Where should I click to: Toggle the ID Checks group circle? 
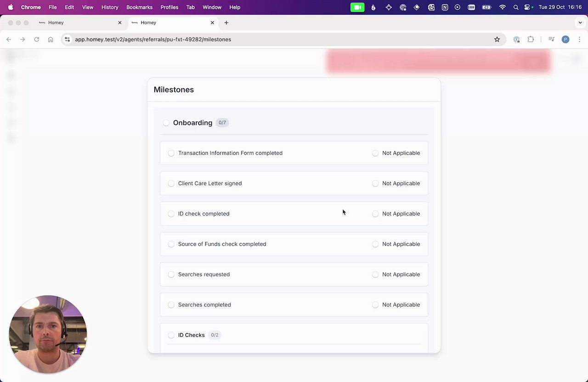(171, 335)
